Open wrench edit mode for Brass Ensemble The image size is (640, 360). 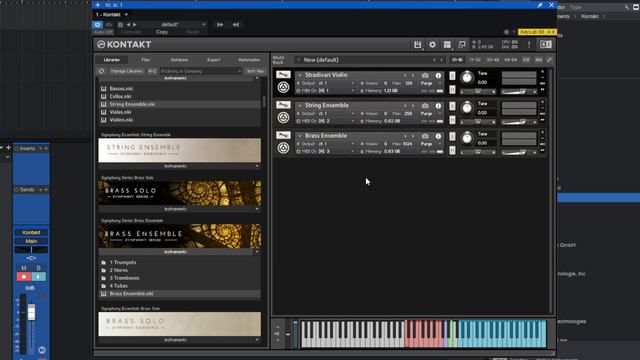point(283,135)
